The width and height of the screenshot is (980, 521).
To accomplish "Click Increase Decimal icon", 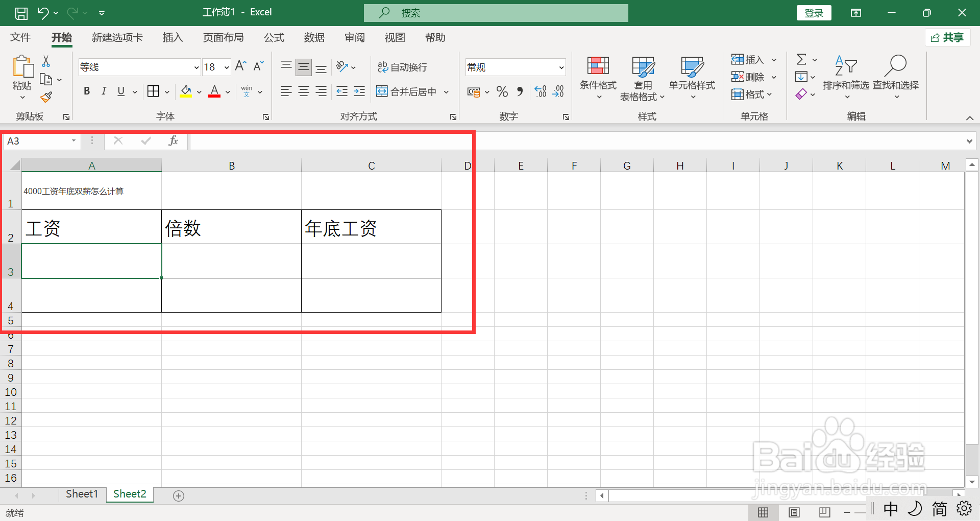I will [x=541, y=92].
